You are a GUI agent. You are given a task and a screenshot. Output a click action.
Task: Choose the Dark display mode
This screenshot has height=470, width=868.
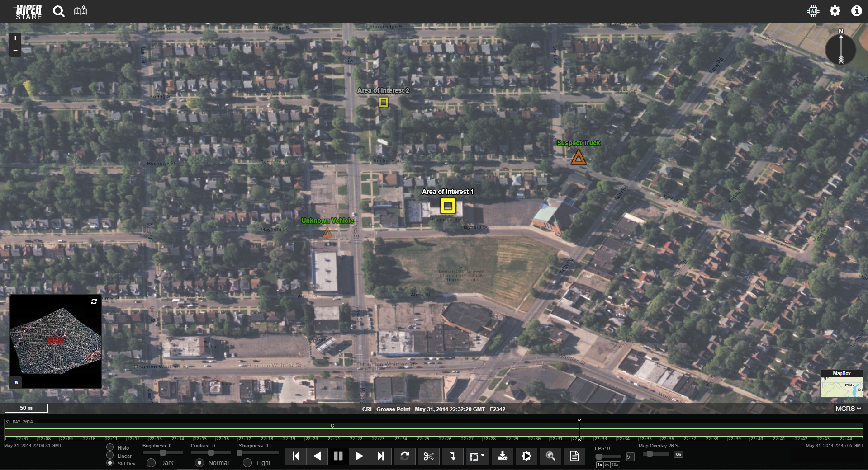pos(152,463)
